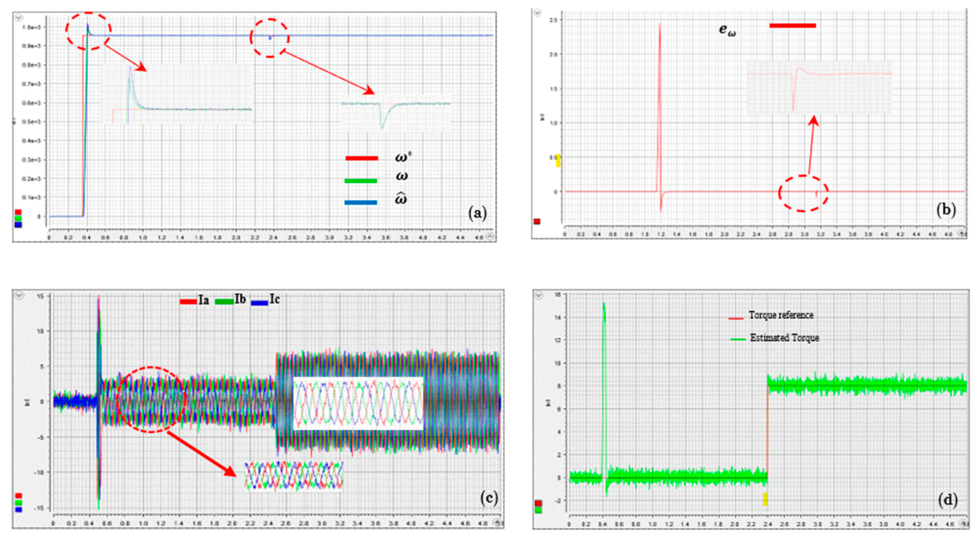Screen dimensions: 980x540
Task: Click red signal square in plot (a)
Action: (18, 212)
